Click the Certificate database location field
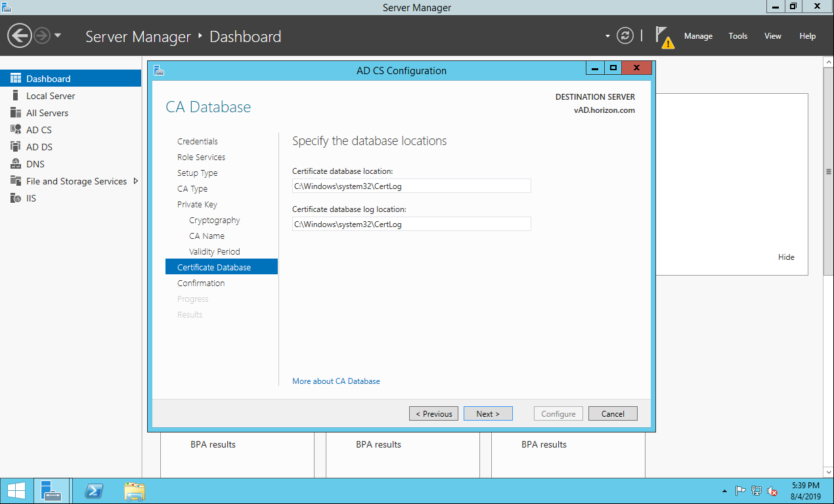The height and width of the screenshot is (504, 834). 411,186
